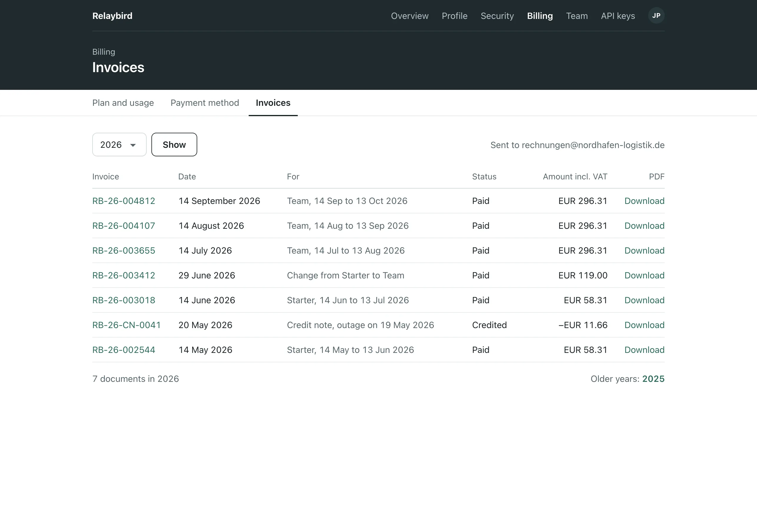Switch to the Plan and usage tab
This screenshot has height=532, width=757.
tap(123, 103)
